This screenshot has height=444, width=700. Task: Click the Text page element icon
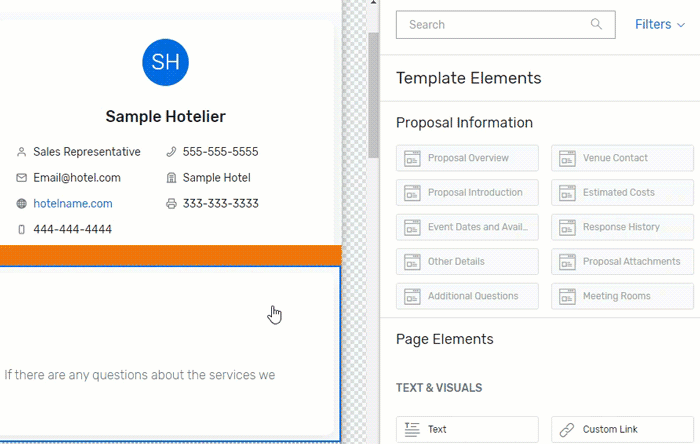coord(412,429)
